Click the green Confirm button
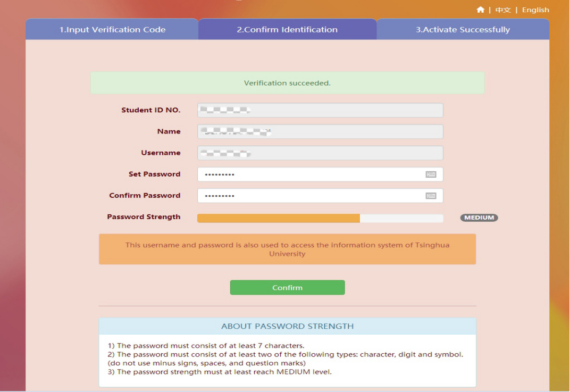 click(x=287, y=288)
